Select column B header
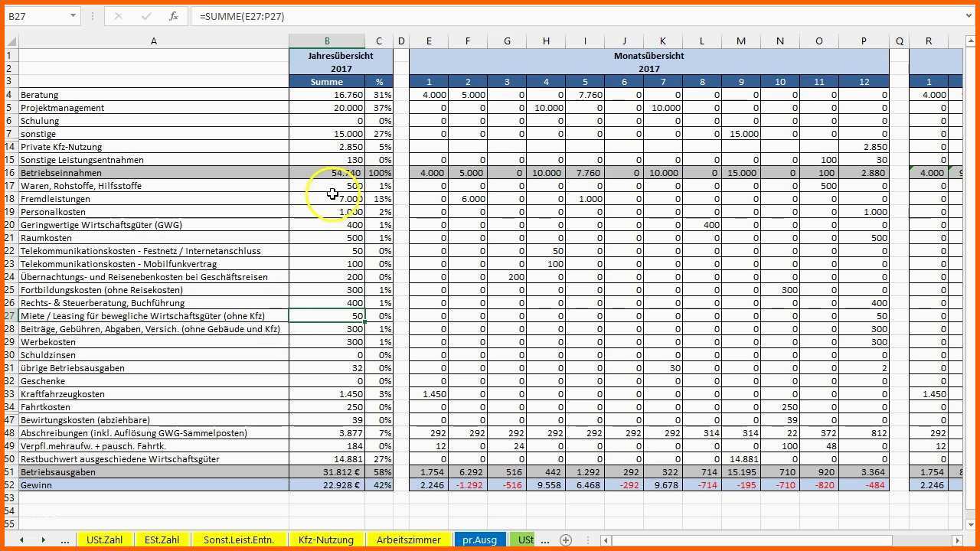The height and width of the screenshot is (551, 980). click(x=327, y=41)
